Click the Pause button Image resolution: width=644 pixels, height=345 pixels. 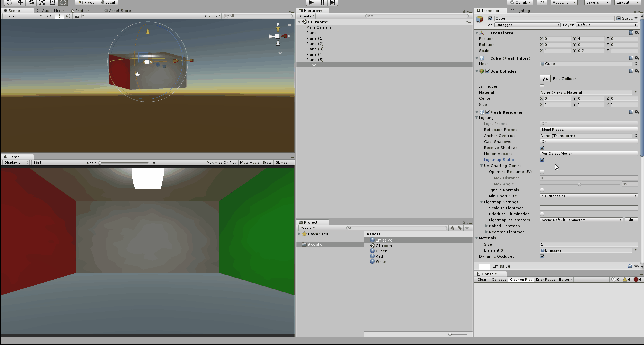pyautogui.click(x=322, y=2)
